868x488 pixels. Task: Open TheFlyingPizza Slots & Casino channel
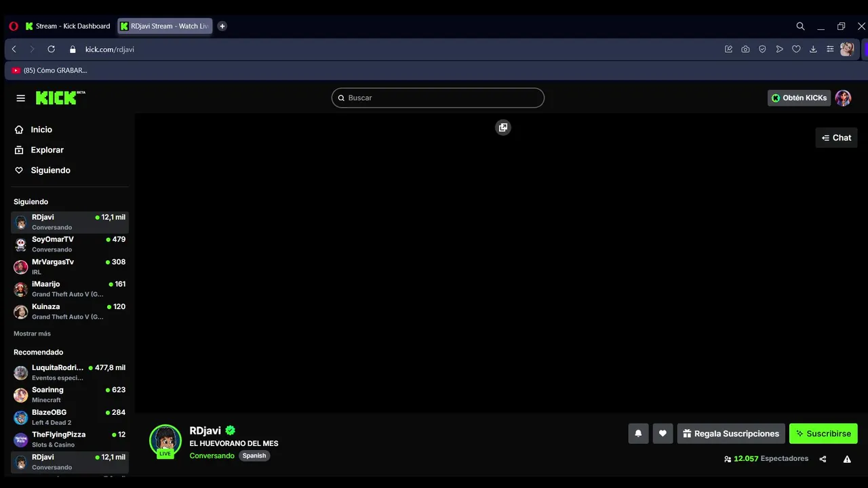click(70, 439)
